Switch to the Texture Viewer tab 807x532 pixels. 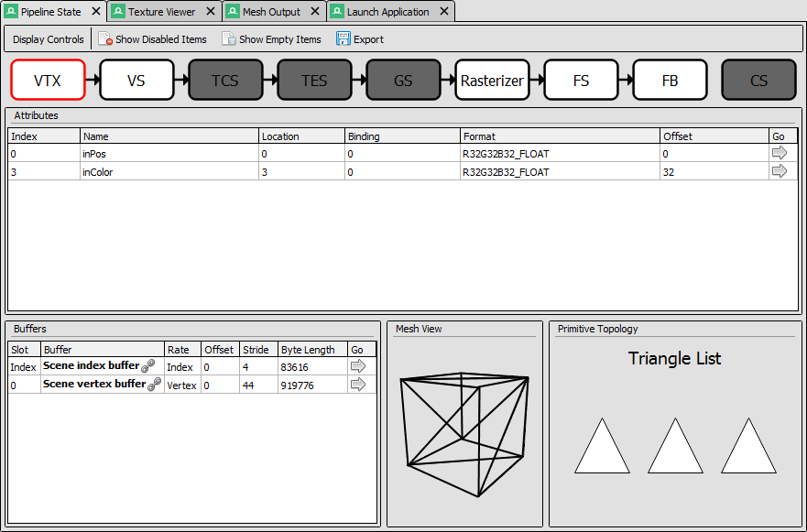161,12
